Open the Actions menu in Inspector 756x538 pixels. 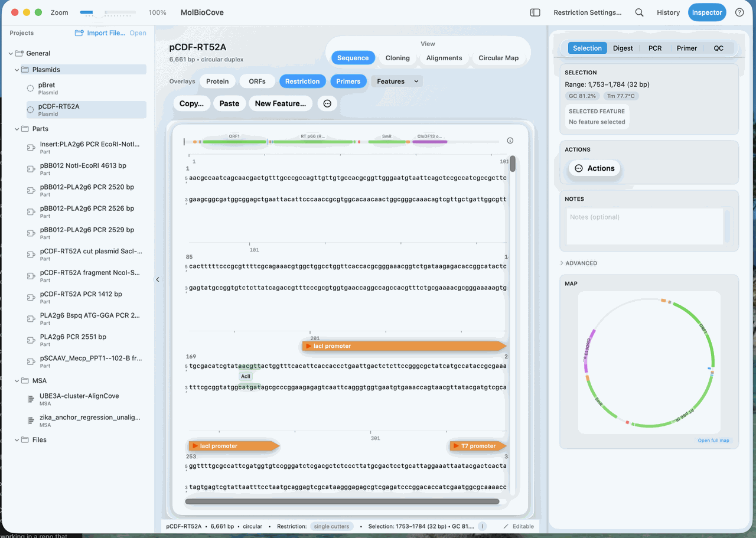point(595,168)
